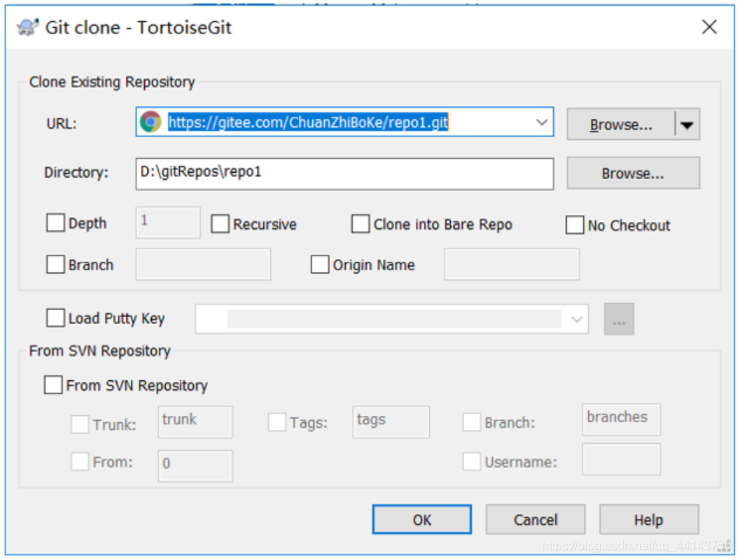Screen dimensions: 739x560
Task: Click the Putty key ellipsis browse button
Action: [x=619, y=319]
